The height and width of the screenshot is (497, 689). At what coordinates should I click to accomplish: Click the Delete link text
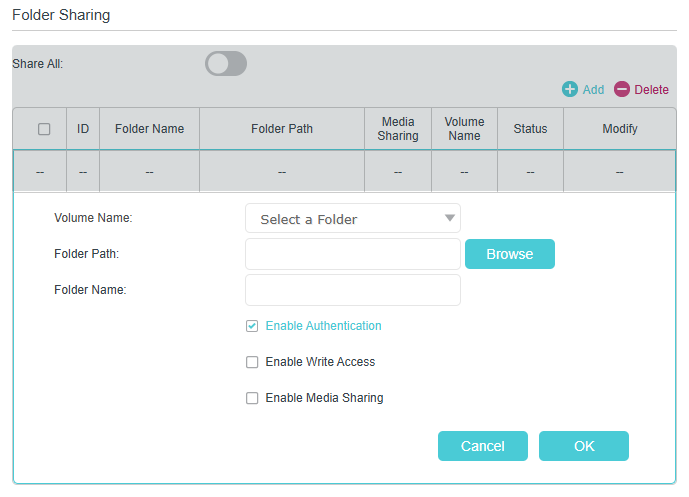(x=651, y=90)
